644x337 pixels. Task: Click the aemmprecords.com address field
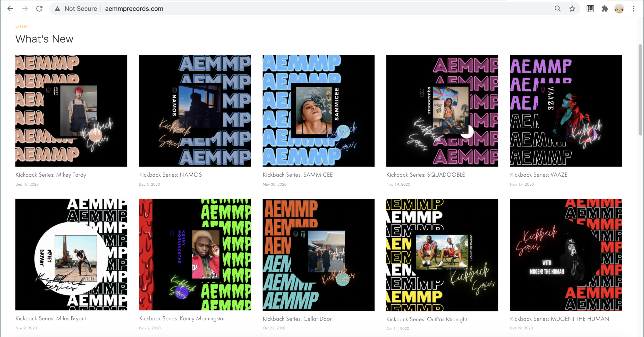(134, 9)
